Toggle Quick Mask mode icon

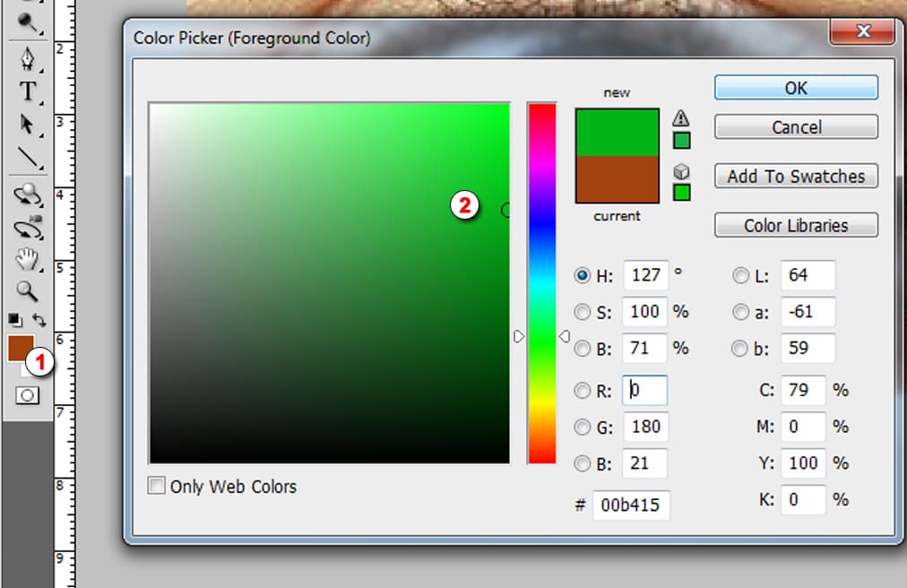click(27, 395)
